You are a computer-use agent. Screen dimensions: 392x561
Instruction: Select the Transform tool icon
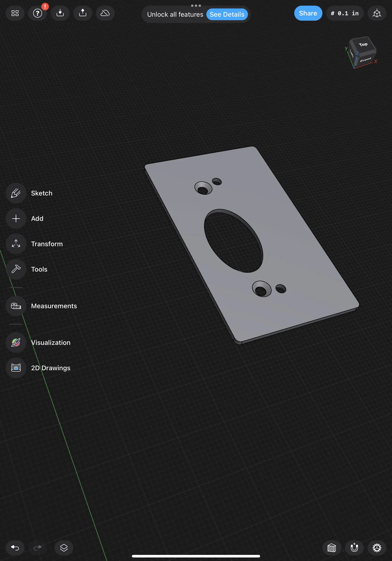[16, 244]
